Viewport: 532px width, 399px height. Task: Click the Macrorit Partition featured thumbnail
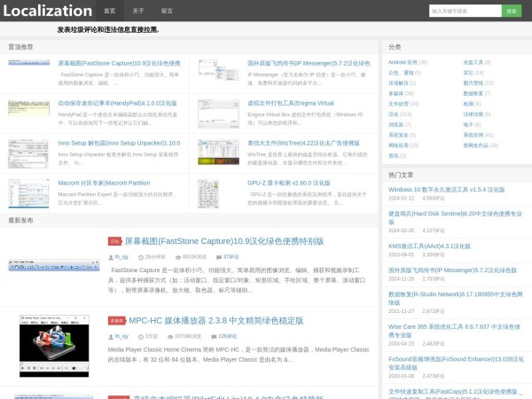29,192
